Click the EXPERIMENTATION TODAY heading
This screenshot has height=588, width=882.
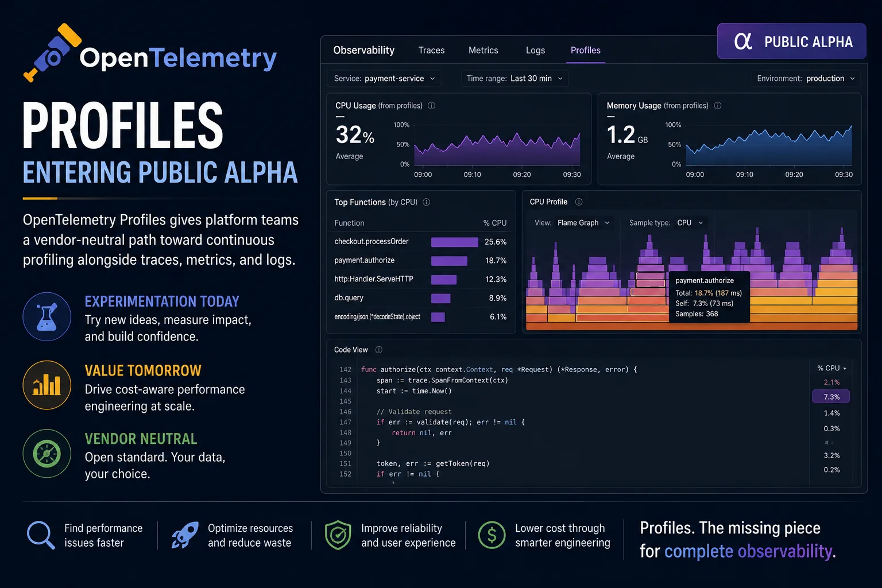[x=162, y=301]
